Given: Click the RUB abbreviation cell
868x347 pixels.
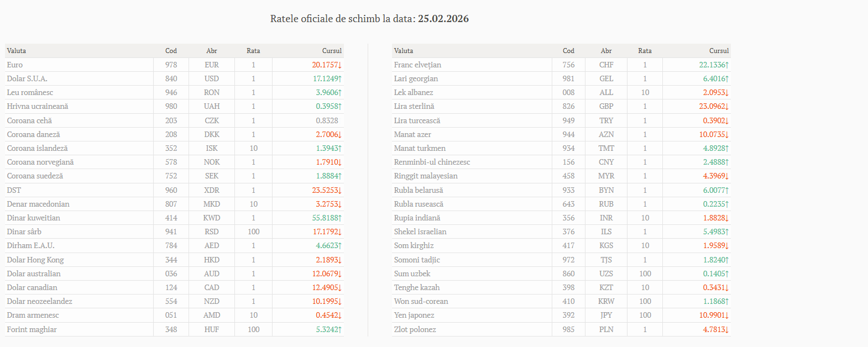Looking at the screenshot, I should click(606, 204).
